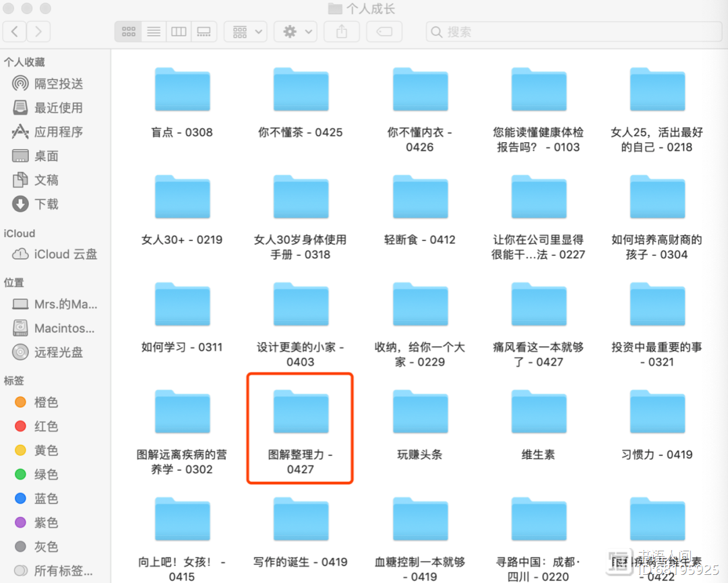Open the 玩赚头条 folder
Image resolution: width=728 pixels, height=583 pixels.
click(x=420, y=412)
